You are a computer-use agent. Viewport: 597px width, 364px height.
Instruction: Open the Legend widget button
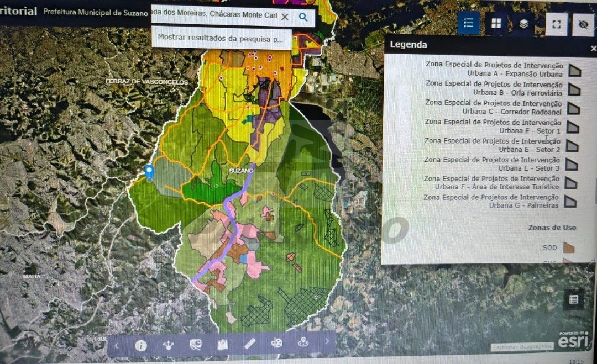[x=469, y=23]
